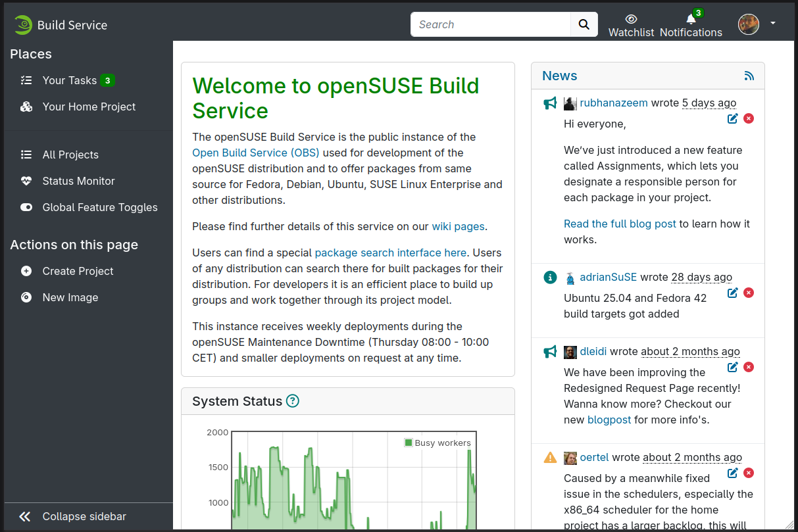The height and width of the screenshot is (532, 798).
Task: Open Status Monitor page
Action: (78, 181)
